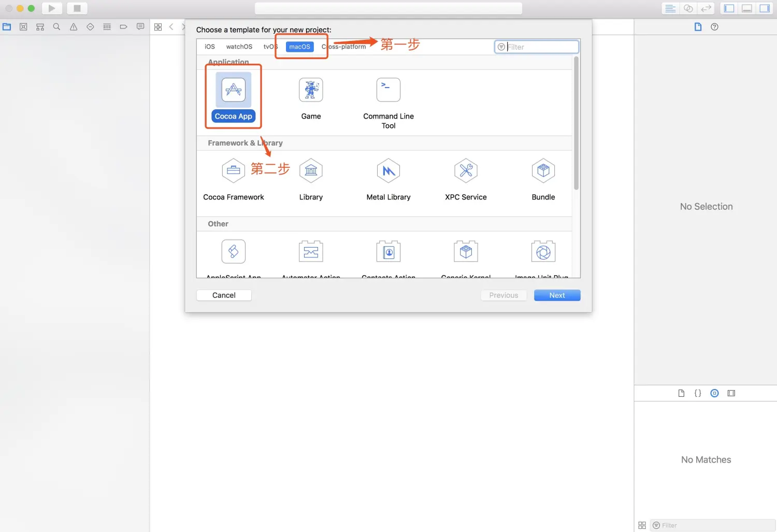
Task: Choose the Library template
Action: [311, 180]
